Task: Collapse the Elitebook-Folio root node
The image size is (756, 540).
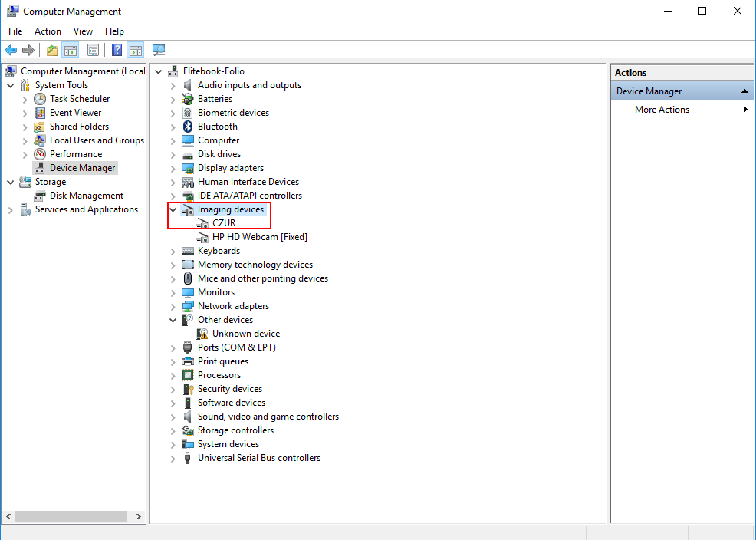Action: (x=159, y=71)
